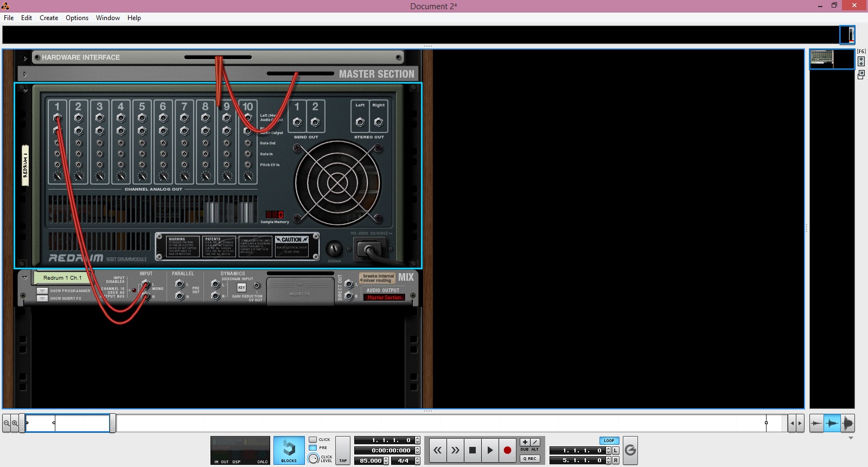Expand the Master Section device
The image size is (868, 467).
pos(25,74)
